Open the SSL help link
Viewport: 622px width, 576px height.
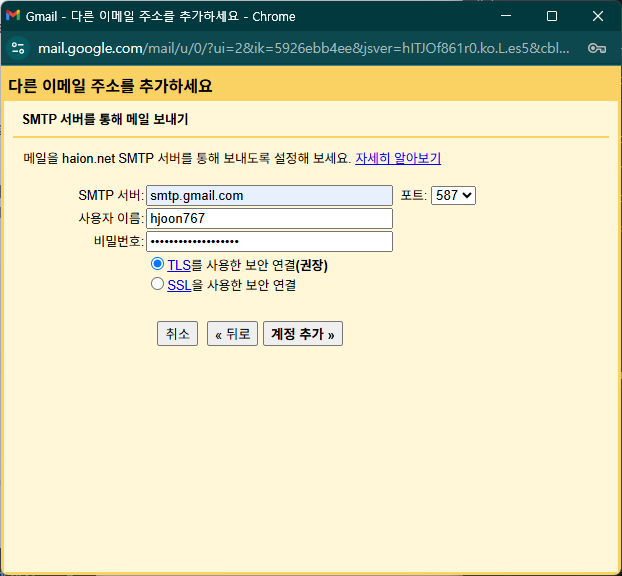(179, 285)
